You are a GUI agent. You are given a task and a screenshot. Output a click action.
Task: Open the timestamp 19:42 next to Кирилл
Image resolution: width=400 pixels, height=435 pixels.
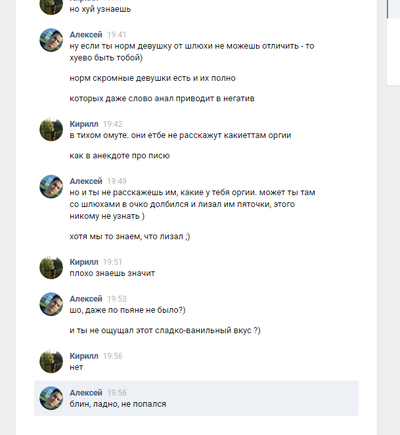pyautogui.click(x=113, y=124)
